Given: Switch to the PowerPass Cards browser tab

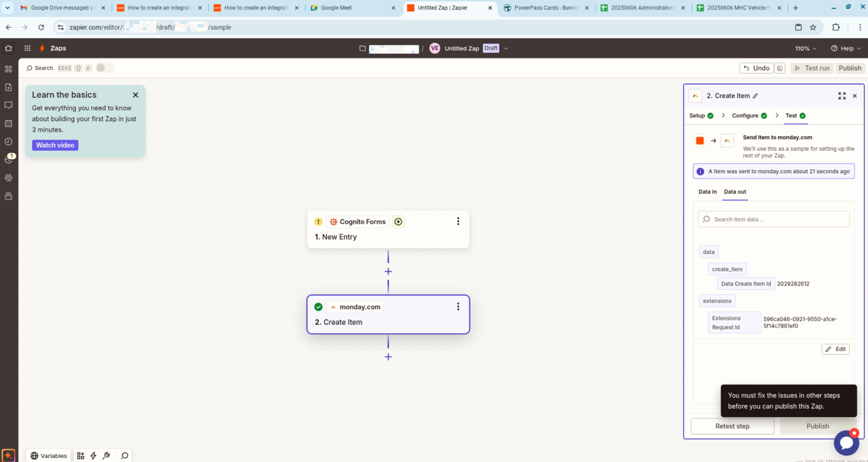Looking at the screenshot, I should 546,8.
